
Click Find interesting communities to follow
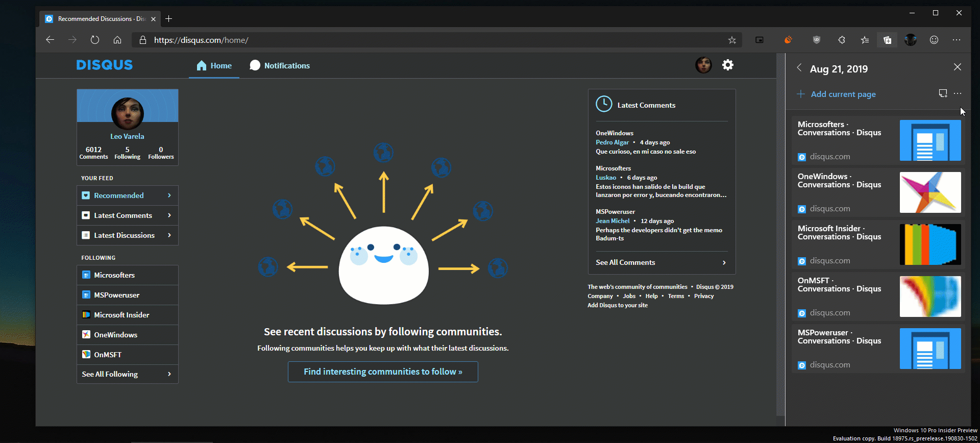tap(383, 372)
